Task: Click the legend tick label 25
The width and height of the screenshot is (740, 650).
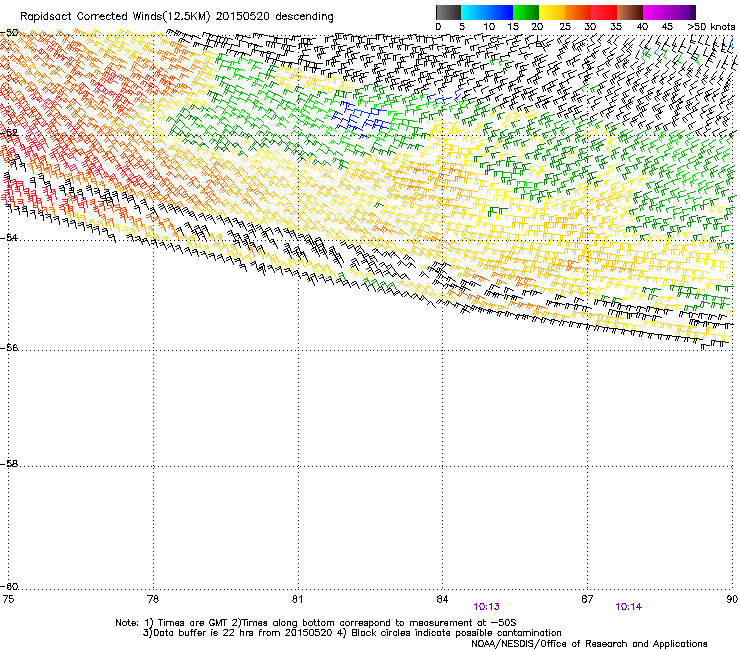Action: [564, 27]
